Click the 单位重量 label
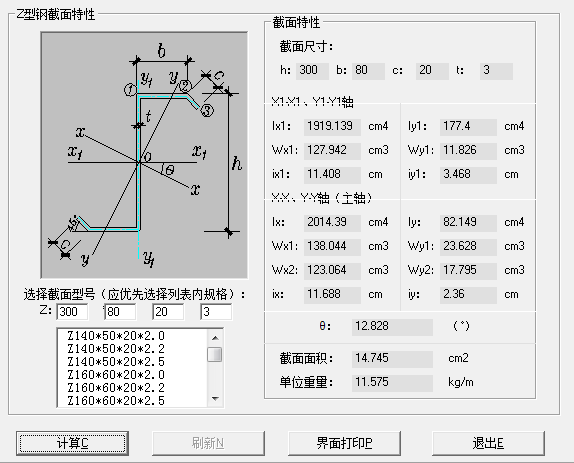 306,382
